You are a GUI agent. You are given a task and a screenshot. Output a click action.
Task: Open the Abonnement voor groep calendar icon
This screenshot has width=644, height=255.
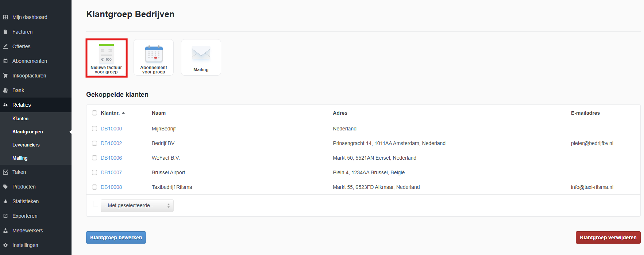pyautogui.click(x=154, y=54)
